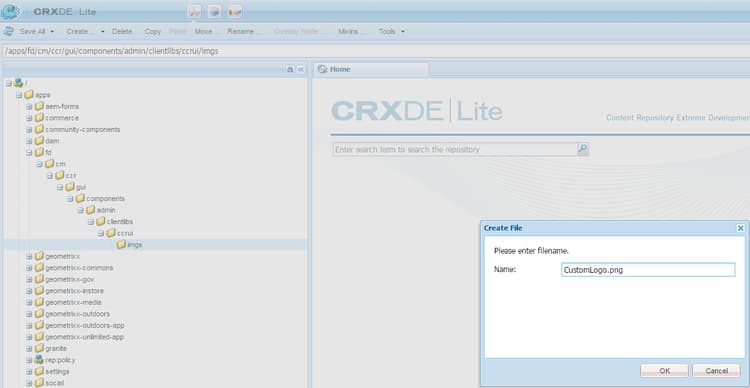Click the social folder icon
Screen dimensions: 750x388
point(39,383)
